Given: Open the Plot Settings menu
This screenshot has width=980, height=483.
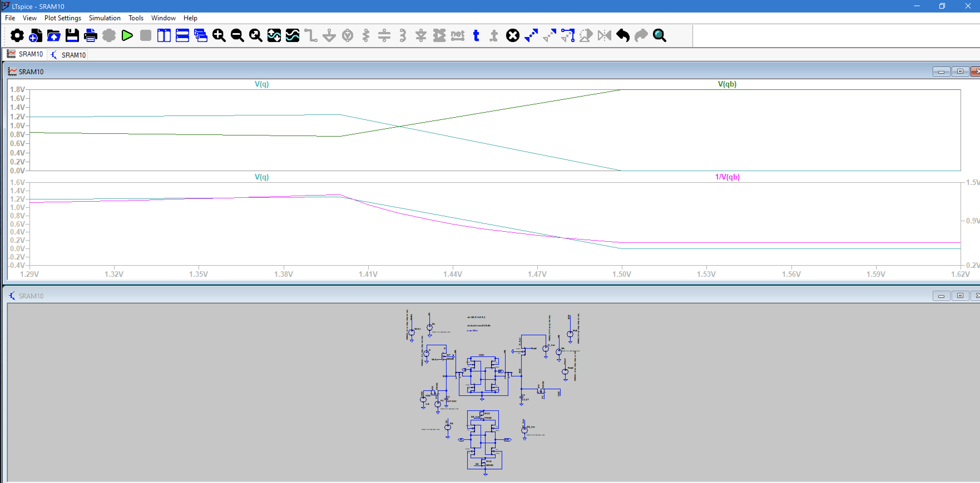Looking at the screenshot, I should [x=62, y=18].
